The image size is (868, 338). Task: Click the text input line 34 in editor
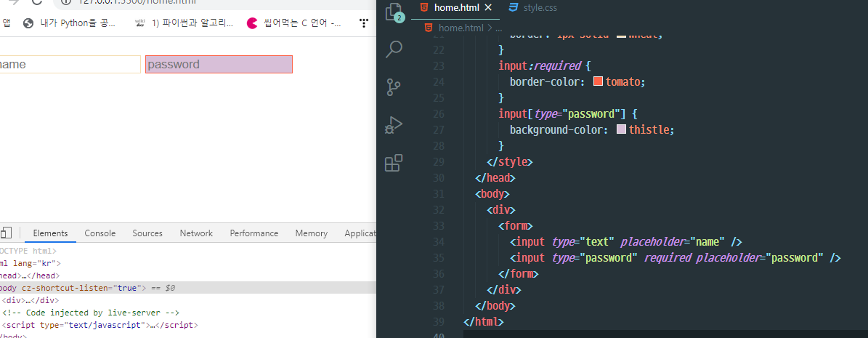[x=625, y=241]
